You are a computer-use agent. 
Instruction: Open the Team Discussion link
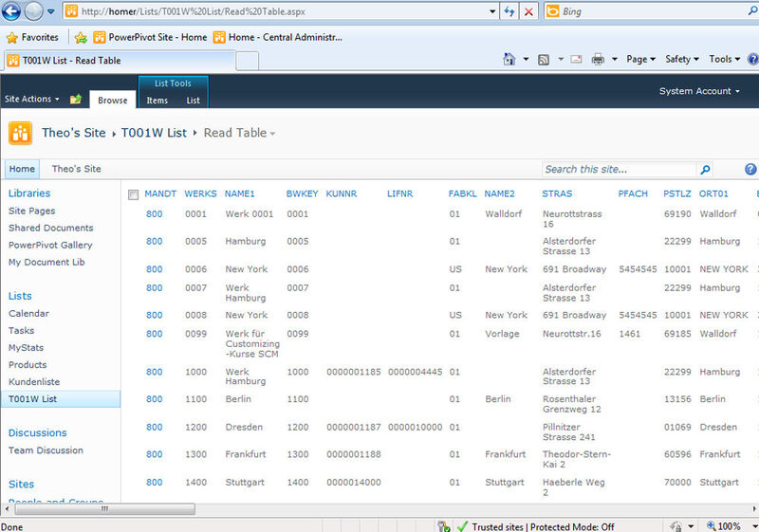tap(46, 450)
